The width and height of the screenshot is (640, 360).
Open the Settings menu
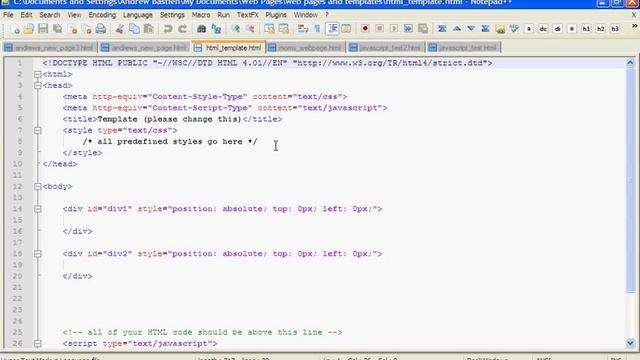[172, 15]
